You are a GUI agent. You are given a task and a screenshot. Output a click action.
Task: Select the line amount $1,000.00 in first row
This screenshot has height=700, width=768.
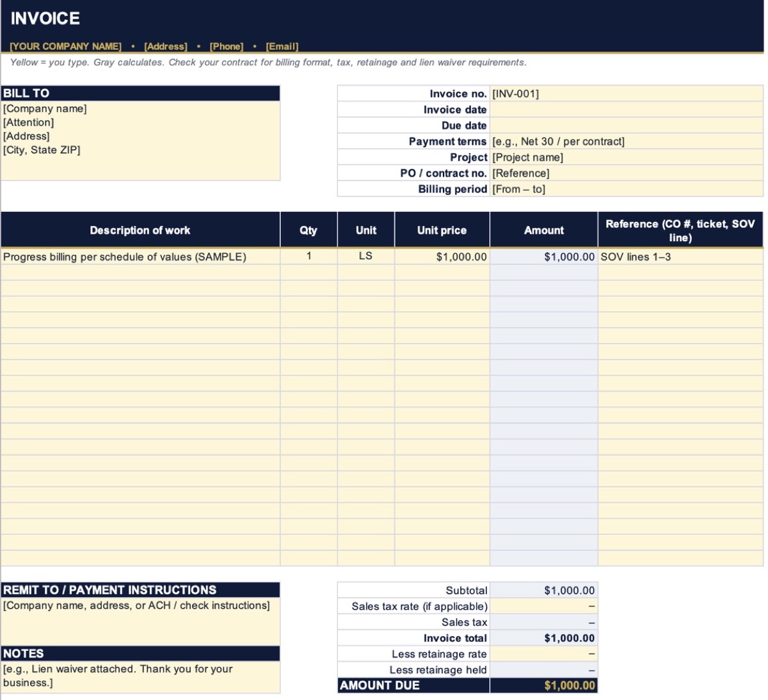[544, 257]
